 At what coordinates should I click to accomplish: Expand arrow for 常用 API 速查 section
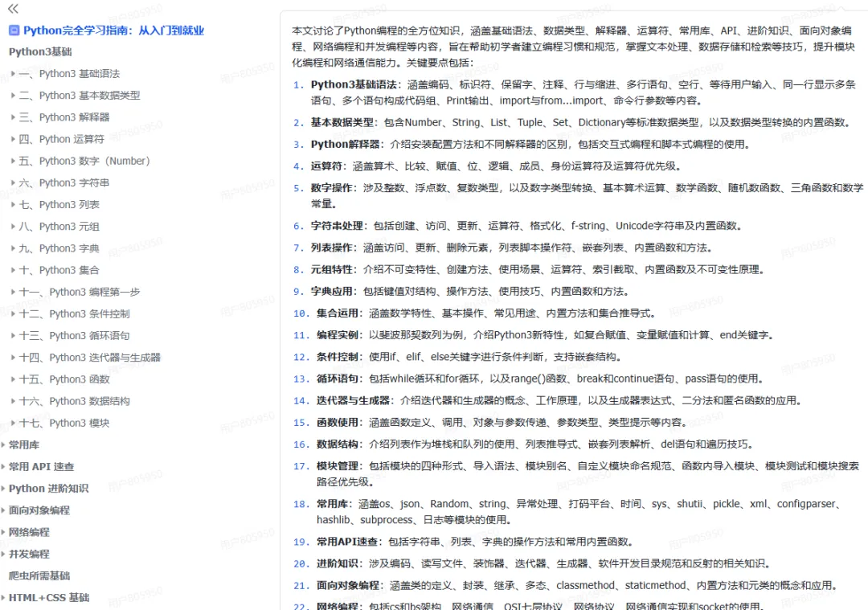[x=3, y=467]
